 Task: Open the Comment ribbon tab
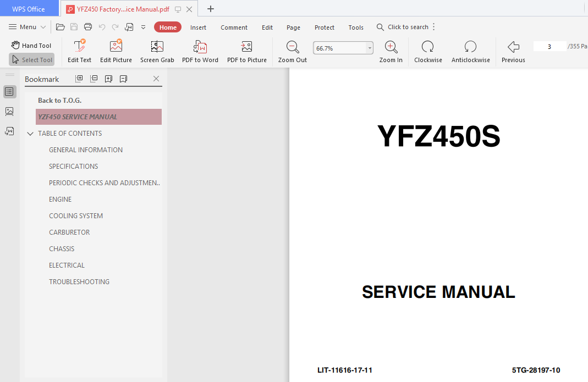234,27
